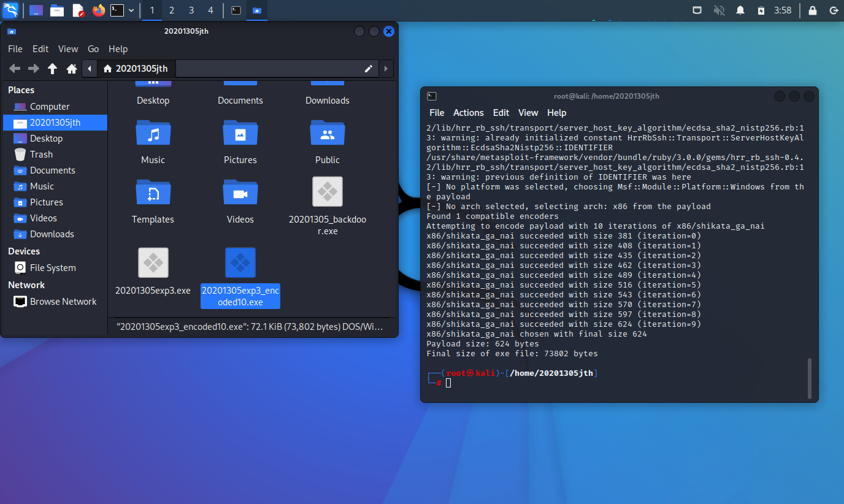The height and width of the screenshot is (504, 844).
Task: Go to the home folder via toolbar icon
Action: click(72, 69)
